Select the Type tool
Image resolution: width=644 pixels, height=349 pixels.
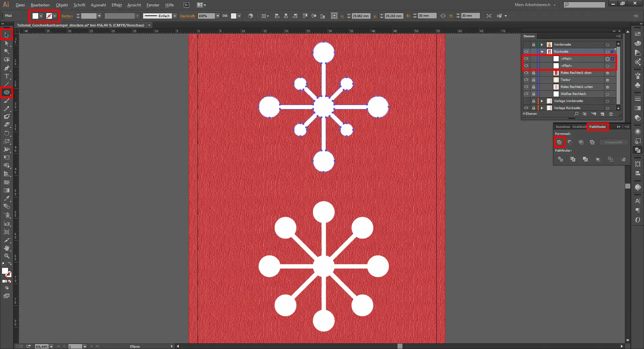[6, 76]
